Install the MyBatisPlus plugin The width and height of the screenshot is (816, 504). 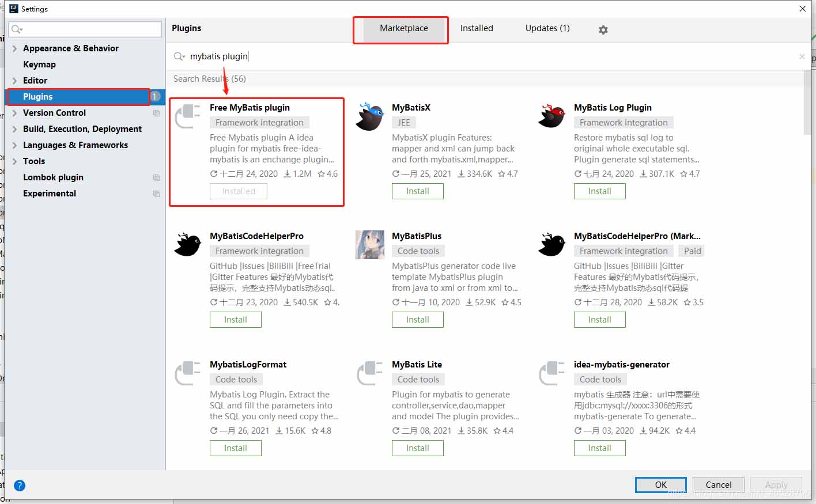pos(418,320)
